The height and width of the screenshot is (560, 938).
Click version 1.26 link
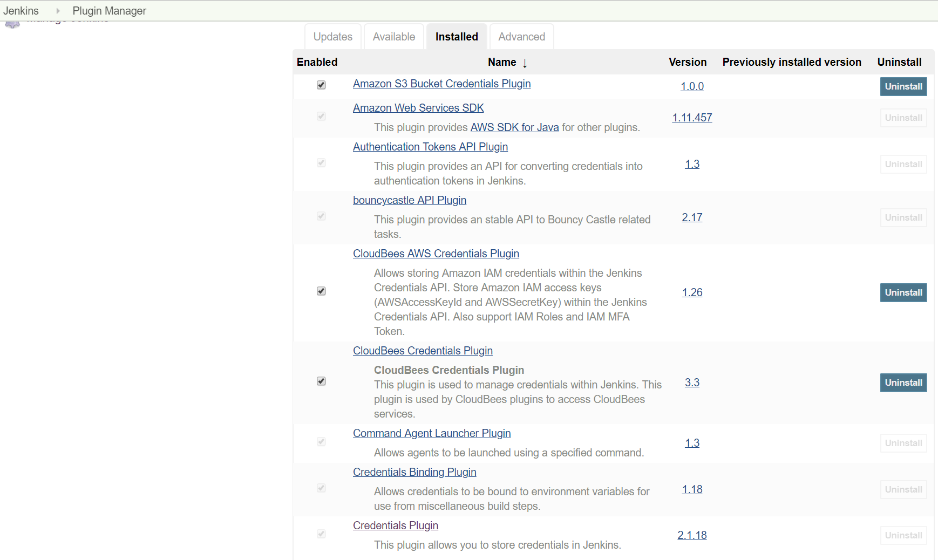(x=692, y=292)
